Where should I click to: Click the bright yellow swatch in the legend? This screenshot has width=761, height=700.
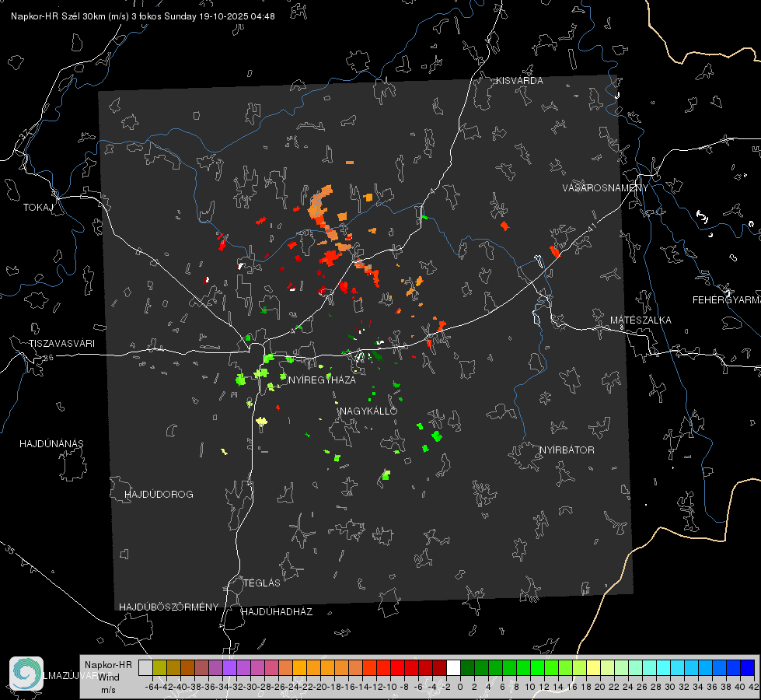[x=593, y=667]
